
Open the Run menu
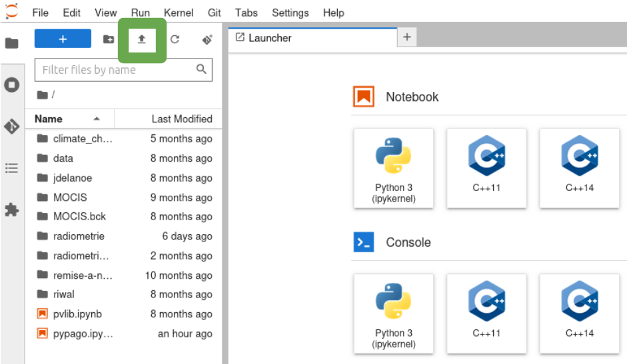click(141, 13)
